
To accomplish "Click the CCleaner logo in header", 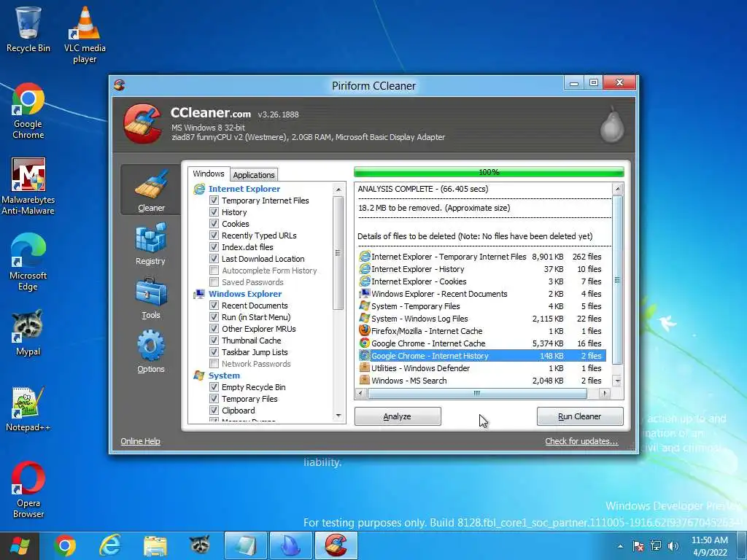I will coord(142,123).
